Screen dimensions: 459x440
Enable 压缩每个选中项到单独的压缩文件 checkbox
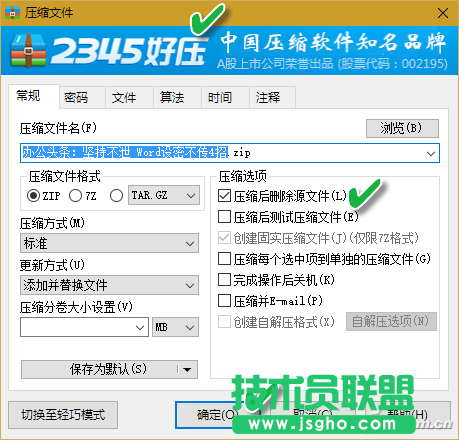pos(224,259)
